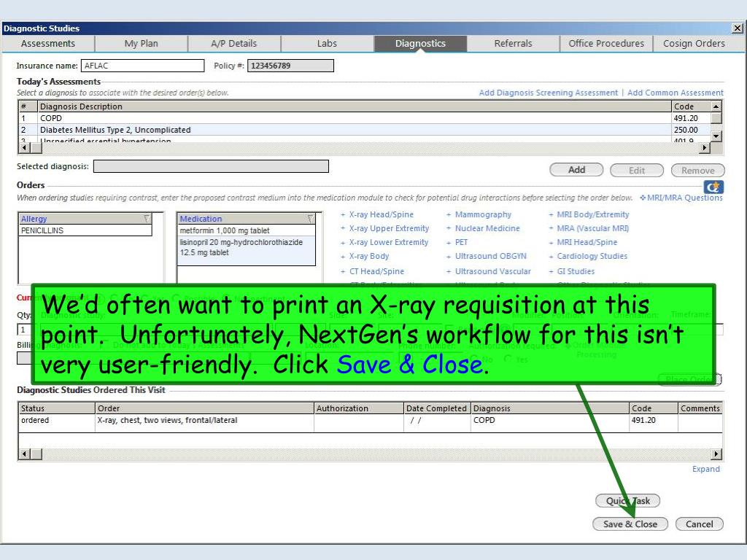Click the plus icon beside X-ray Head/Spine
The height and width of the screenshot is (560, 747).
343,215
